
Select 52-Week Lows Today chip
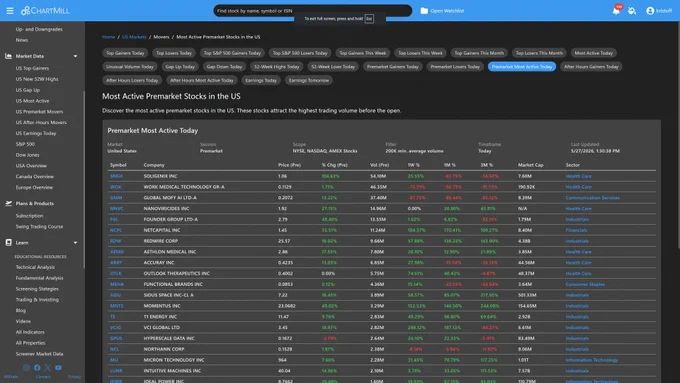click(x=333, y=66)
